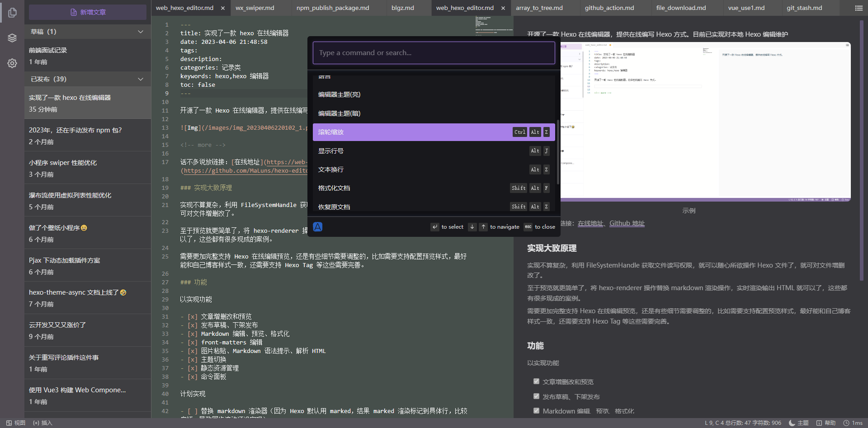Open 视图 layout option in status bar
The width and height of the screenshot is (868, 428).
point(16,423)
